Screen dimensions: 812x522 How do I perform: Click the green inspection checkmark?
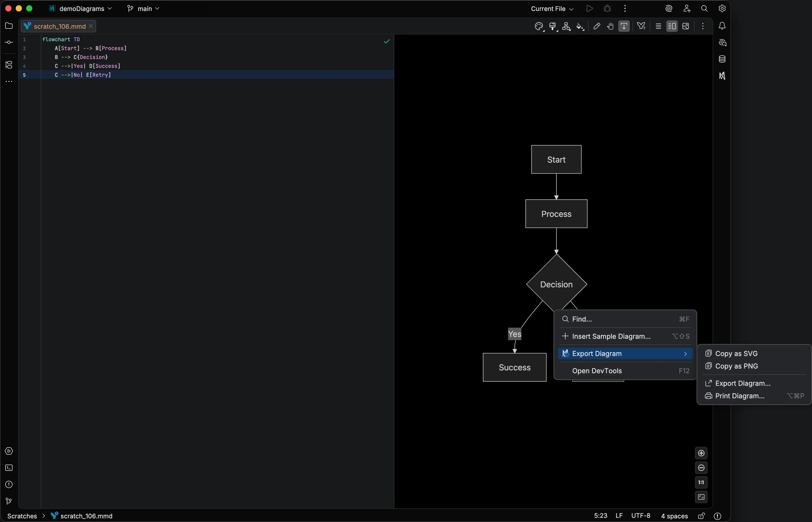click(x=386, y=41)
